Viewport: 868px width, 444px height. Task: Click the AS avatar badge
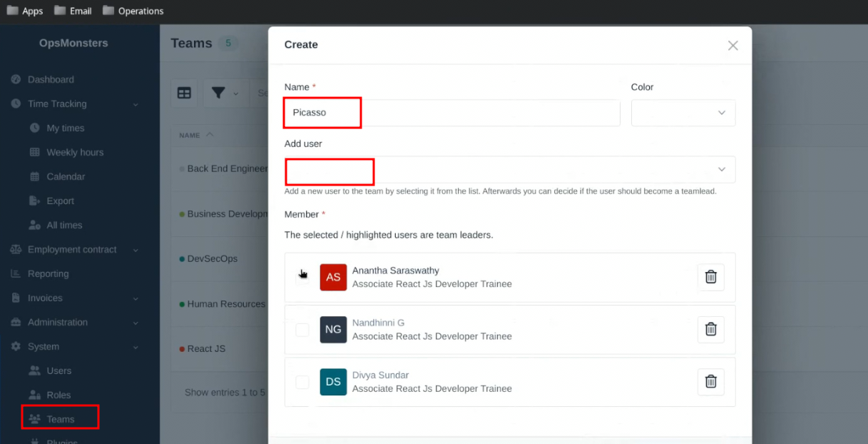point(333,277)
